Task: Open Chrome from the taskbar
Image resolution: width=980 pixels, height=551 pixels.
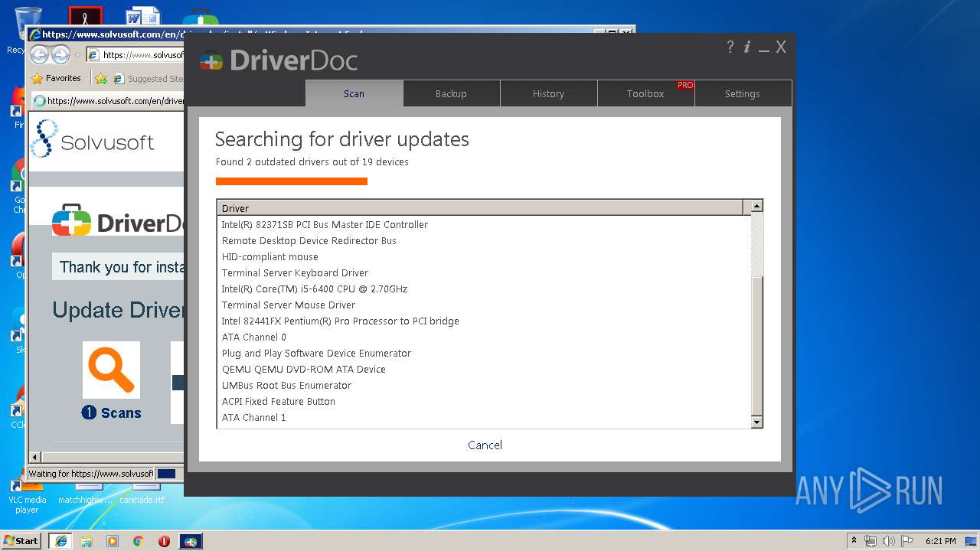Action: (139, 541)
